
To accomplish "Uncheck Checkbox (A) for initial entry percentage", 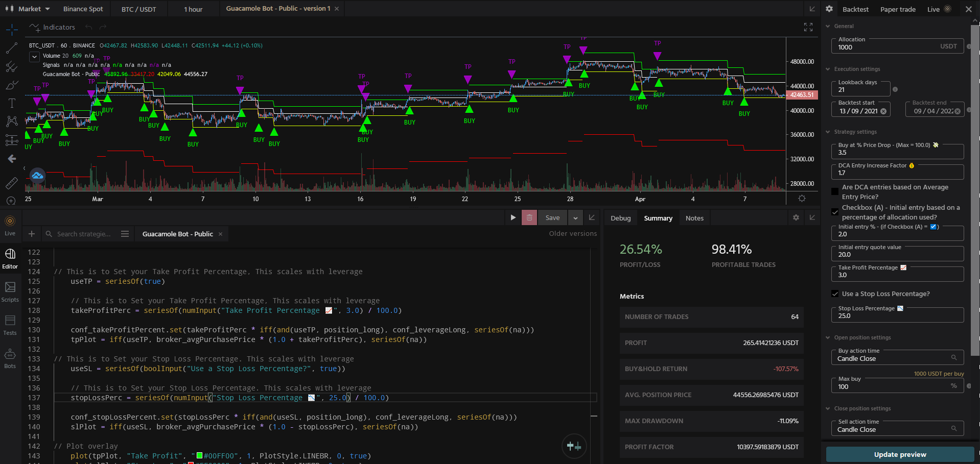I will coord(835,211).
